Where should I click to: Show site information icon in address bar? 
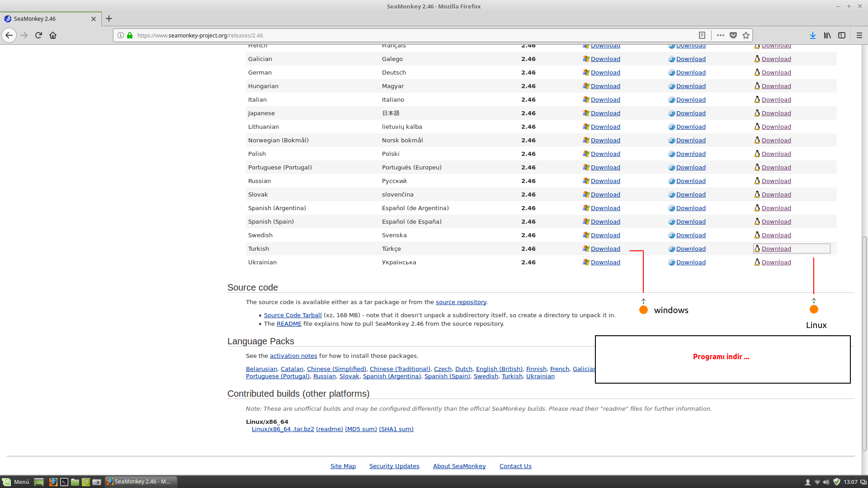[x=121, y=35]
